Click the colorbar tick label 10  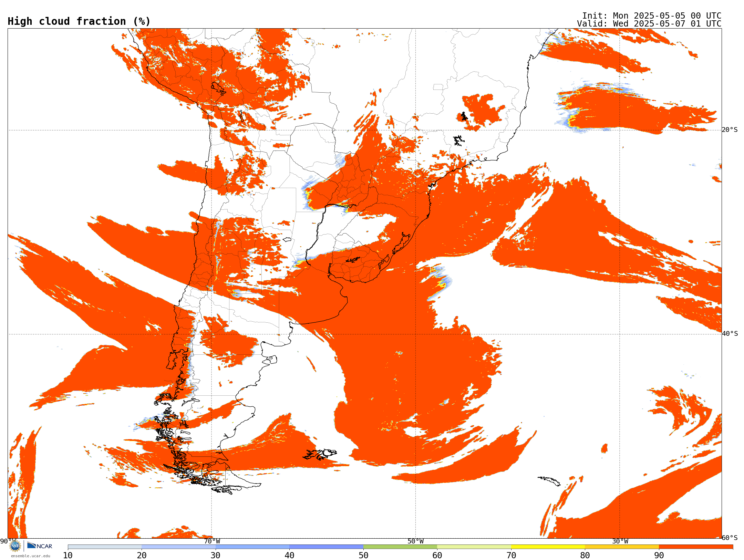point(68,556)
